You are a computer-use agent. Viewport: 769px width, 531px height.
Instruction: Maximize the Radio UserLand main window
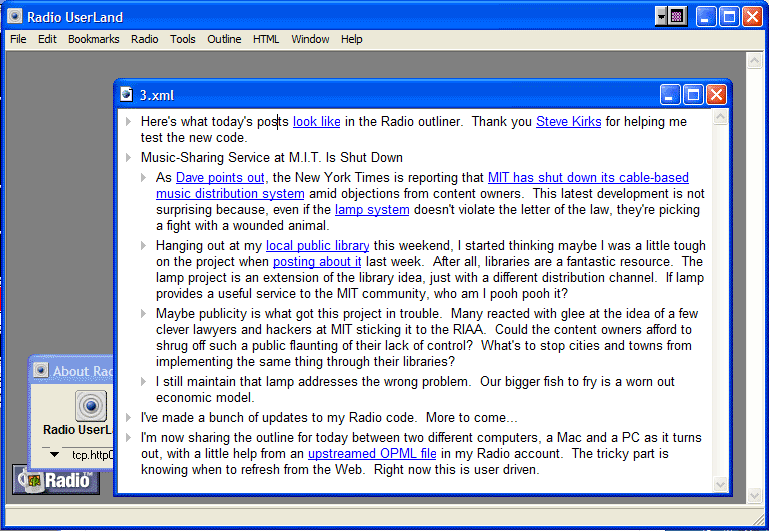click(729, 17)
